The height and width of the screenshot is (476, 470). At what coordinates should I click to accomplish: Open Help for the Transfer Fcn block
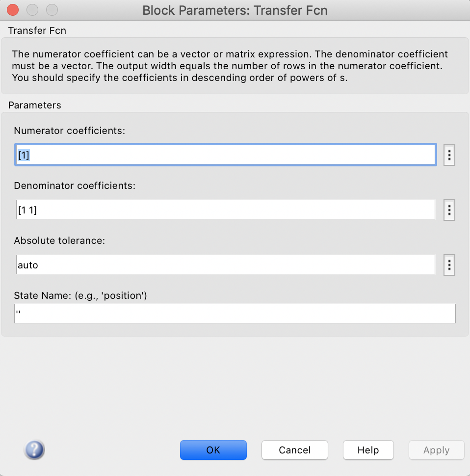pos(368,450)
